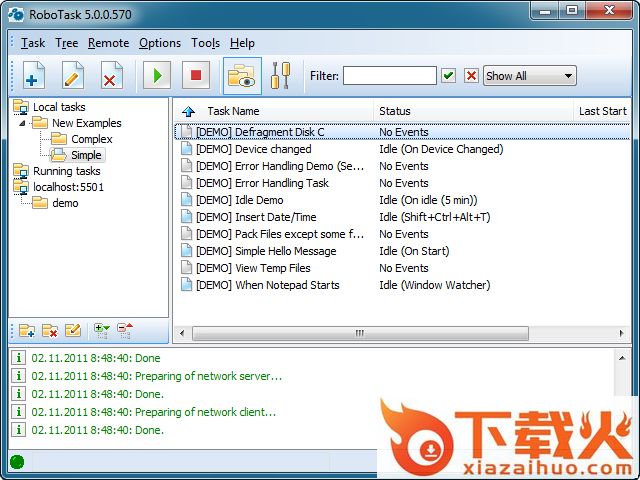
Task: Select Local tasks in the tree
Action: [x=59, y=107]
